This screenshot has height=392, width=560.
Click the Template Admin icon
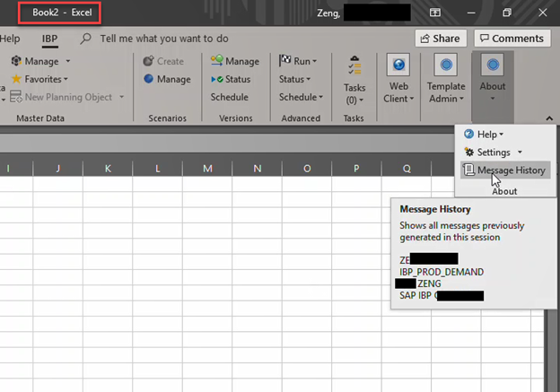pyautogui.click(x=446, y=65)
